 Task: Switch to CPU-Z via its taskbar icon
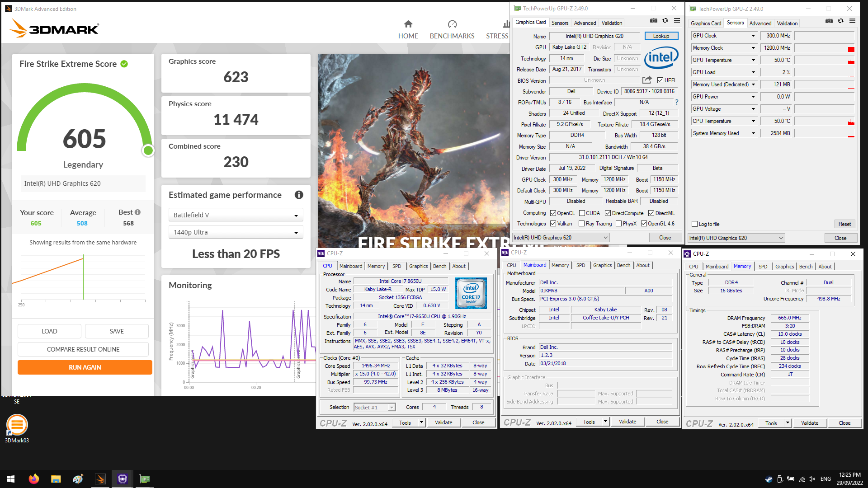(x=122, y=479)
